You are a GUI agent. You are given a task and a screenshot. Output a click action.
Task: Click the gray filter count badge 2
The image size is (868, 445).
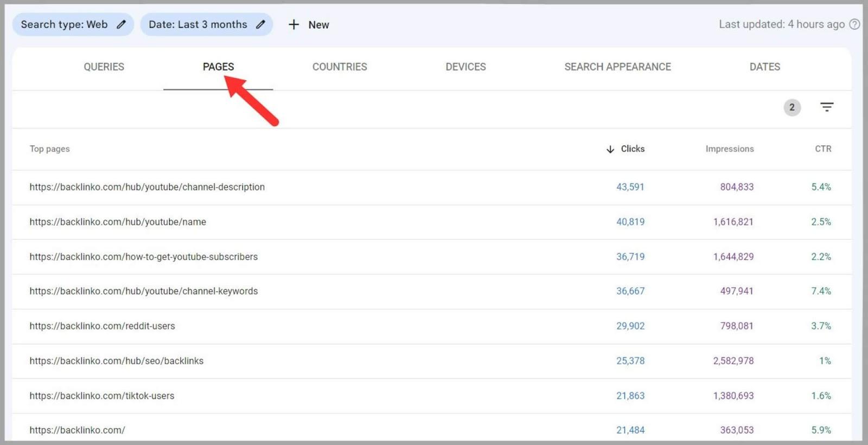pos(792,107)
